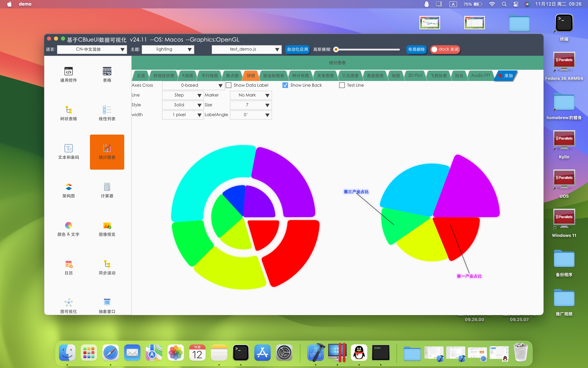
Task: Open System Settings gear in dock
Action: [x=284, y=353]
